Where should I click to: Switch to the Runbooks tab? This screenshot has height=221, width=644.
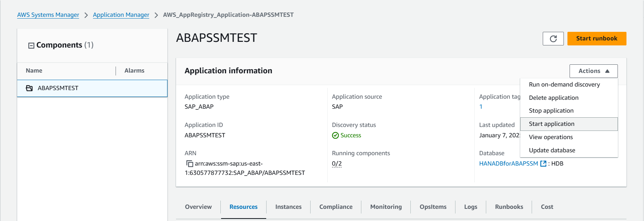pyautogui.click(x=509, y=207)
